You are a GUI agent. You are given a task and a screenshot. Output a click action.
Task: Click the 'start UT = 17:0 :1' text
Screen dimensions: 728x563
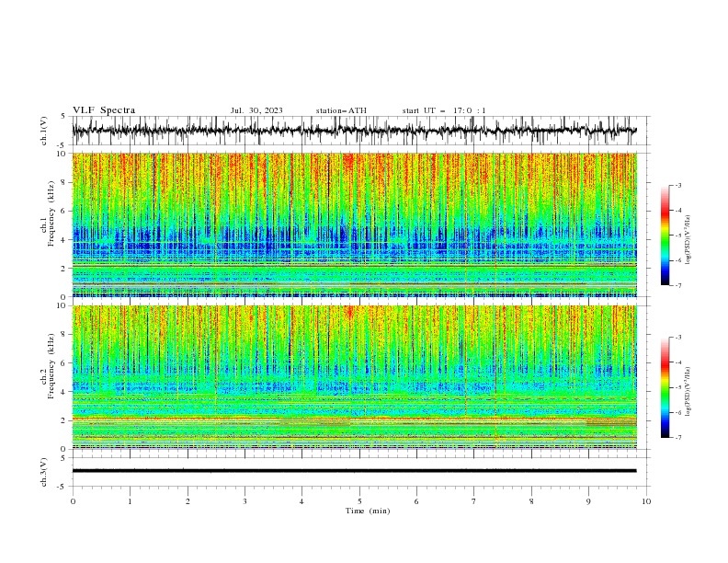point(444,110)
